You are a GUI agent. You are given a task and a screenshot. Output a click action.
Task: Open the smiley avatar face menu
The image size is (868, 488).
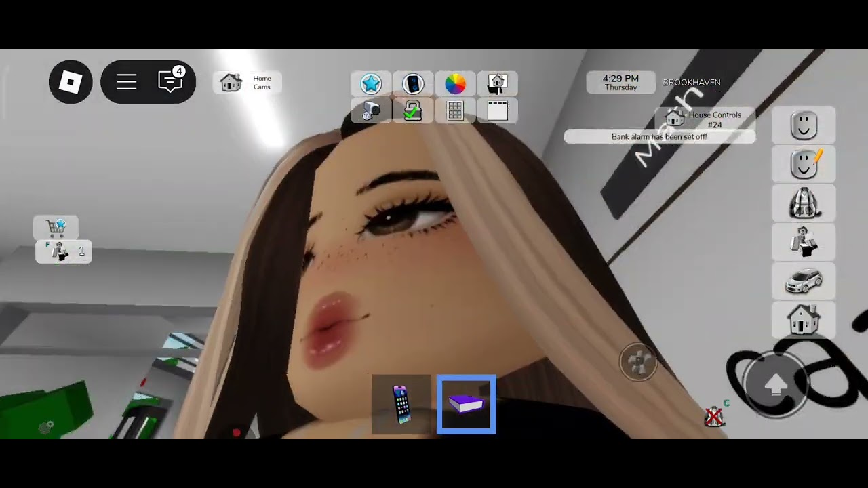point(804,125)
